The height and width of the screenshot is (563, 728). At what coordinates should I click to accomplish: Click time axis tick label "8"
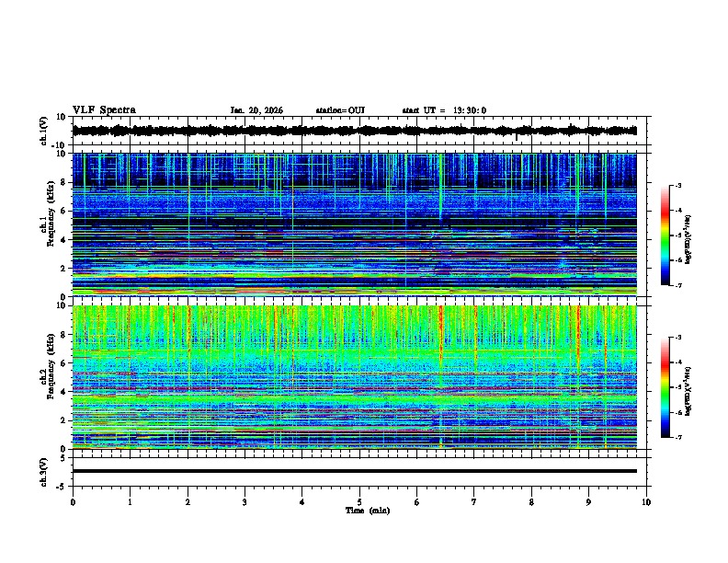531,502
